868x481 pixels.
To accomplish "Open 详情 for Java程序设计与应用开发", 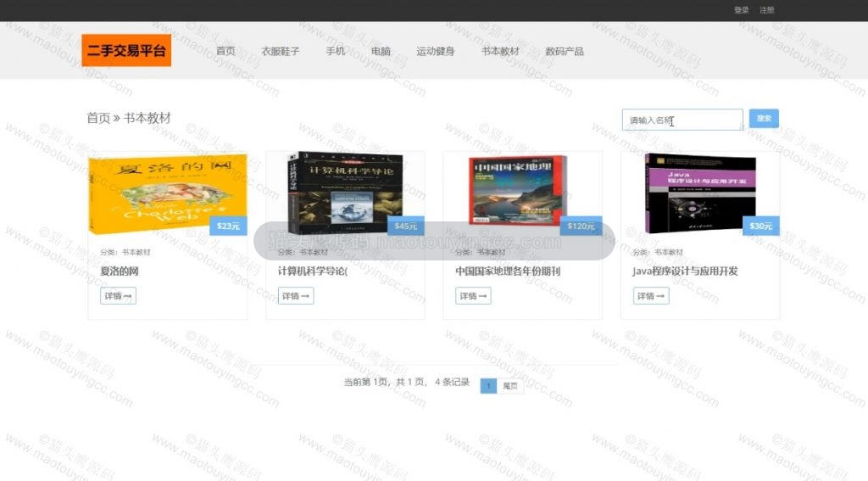I will [651, 296].
